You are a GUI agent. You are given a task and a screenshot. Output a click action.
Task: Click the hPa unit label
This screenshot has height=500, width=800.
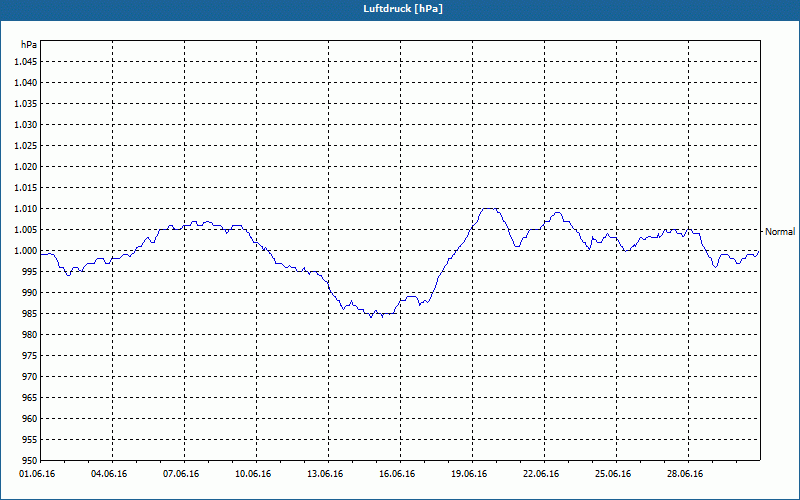[x=29, y=45]
